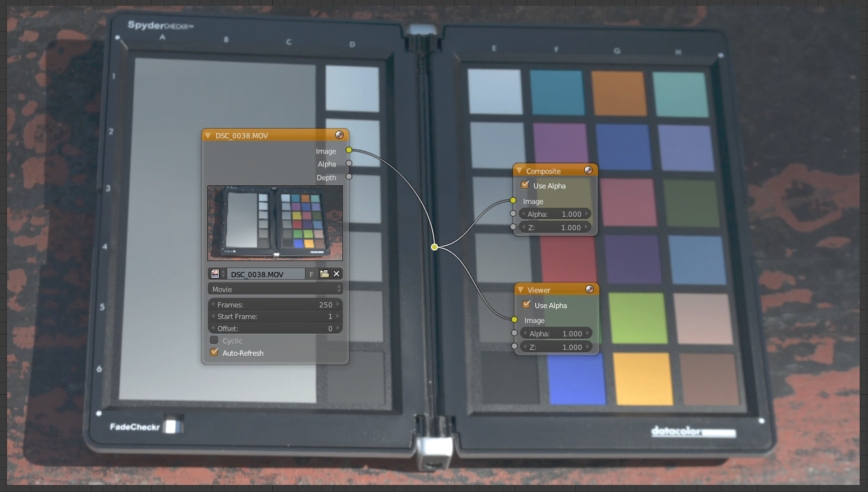868x492 pixels.
Task: Click the Z input socket on Composite node
Action: 513,227
